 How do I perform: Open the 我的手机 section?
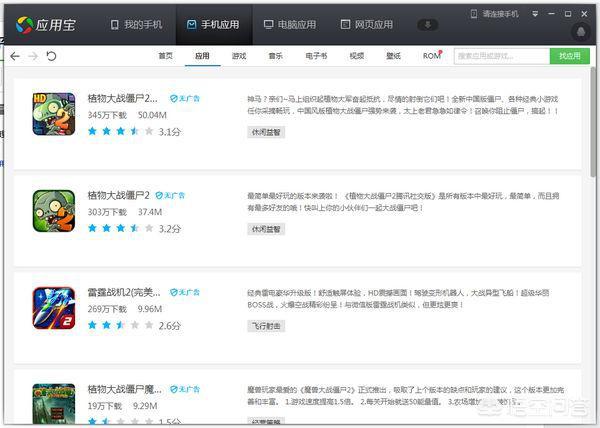[136, 25]
